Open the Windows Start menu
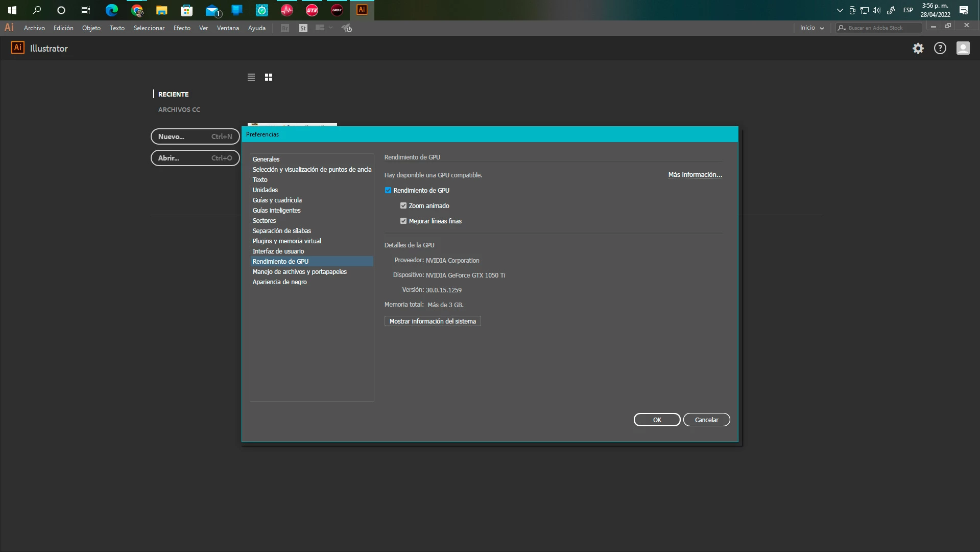Screen dimensions: 980x552 pyautogui.click(x=12, y=10)
